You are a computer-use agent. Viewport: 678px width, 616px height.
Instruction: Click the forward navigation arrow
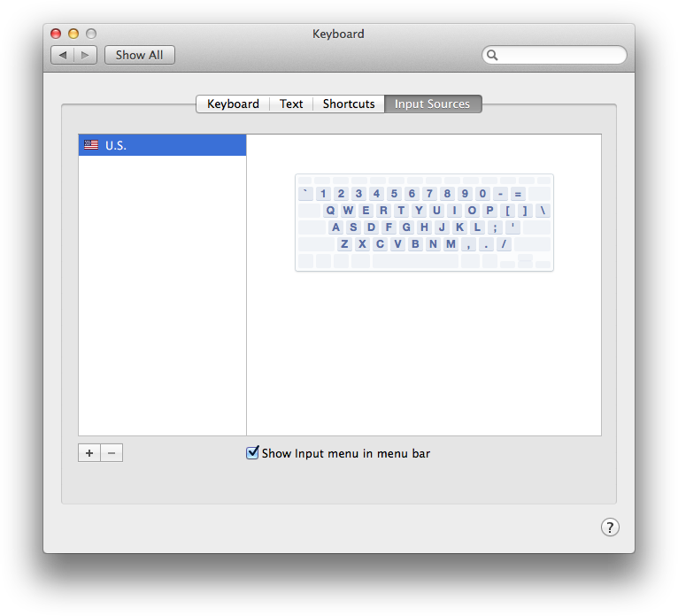point(86,55)
